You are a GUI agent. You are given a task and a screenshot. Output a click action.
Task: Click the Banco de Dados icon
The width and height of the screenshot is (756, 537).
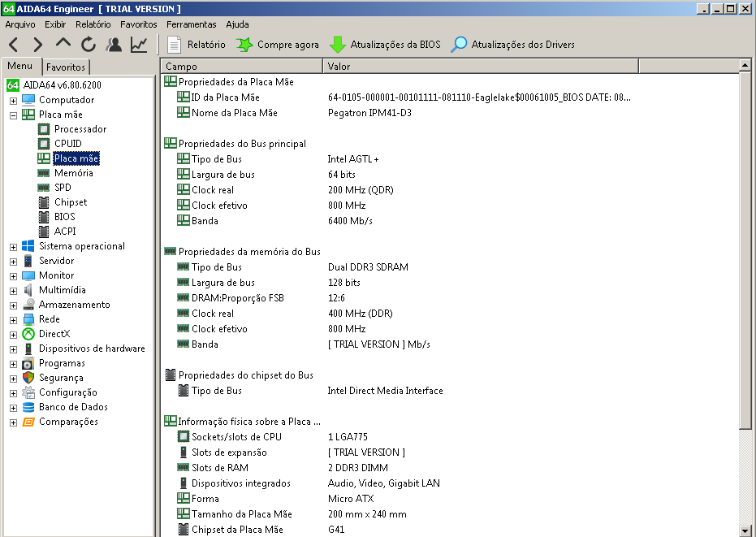click(x=28, y=407)
